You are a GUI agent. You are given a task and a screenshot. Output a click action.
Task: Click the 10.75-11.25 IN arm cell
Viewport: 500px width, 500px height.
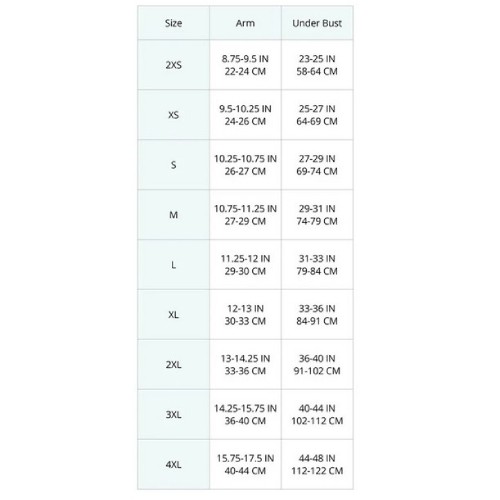(x=245, y=215)
